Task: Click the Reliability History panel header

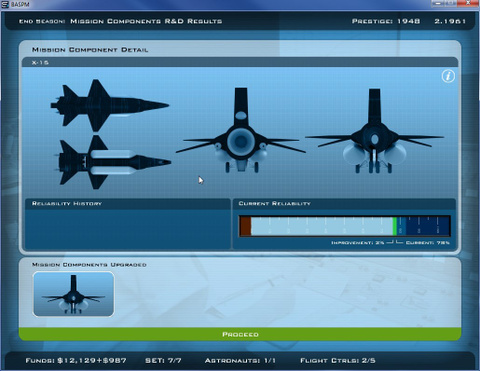Action: pos(128,204)
